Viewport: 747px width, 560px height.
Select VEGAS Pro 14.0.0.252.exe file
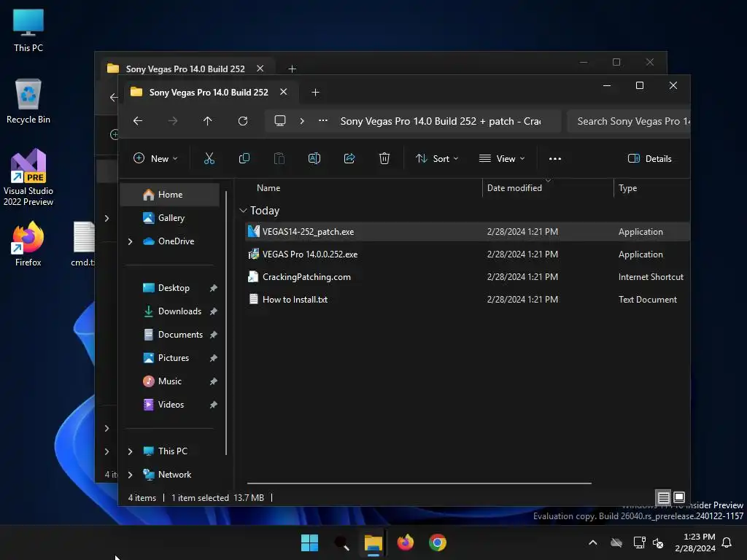[x=467, y=254]
